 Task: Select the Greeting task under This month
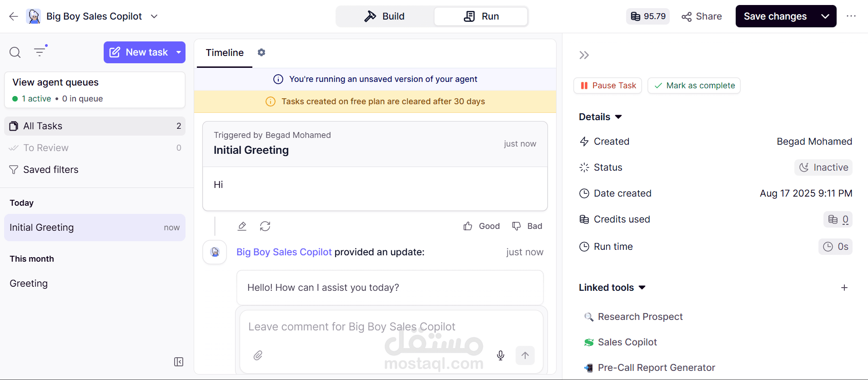click(x=95, y=284)
